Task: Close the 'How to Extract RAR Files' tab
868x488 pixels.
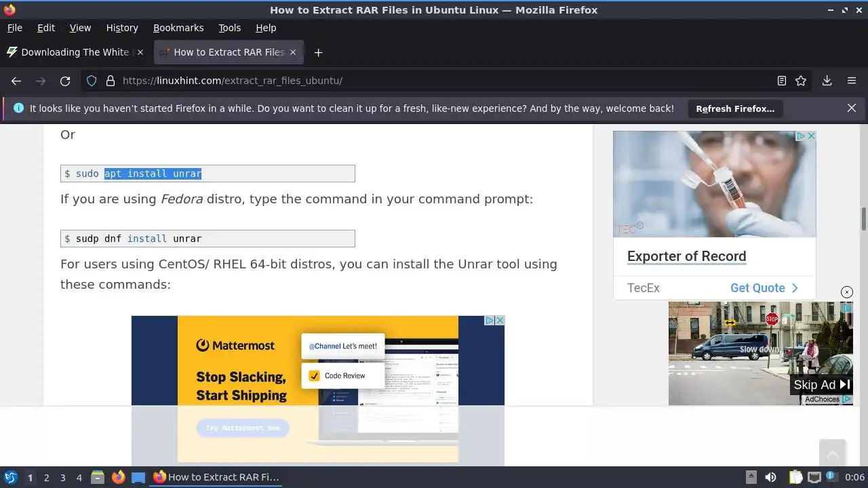Action: (293, 52)
